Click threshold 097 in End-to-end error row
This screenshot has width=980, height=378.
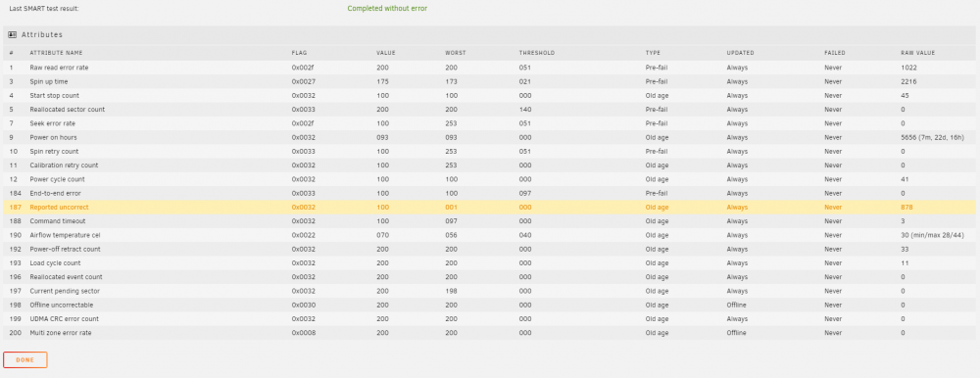click(524, 193)
